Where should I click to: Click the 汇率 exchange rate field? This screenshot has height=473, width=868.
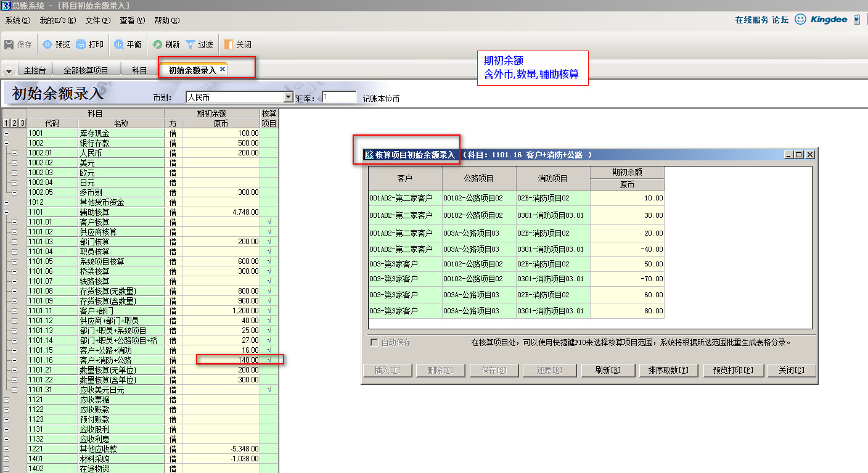[339, 97]
